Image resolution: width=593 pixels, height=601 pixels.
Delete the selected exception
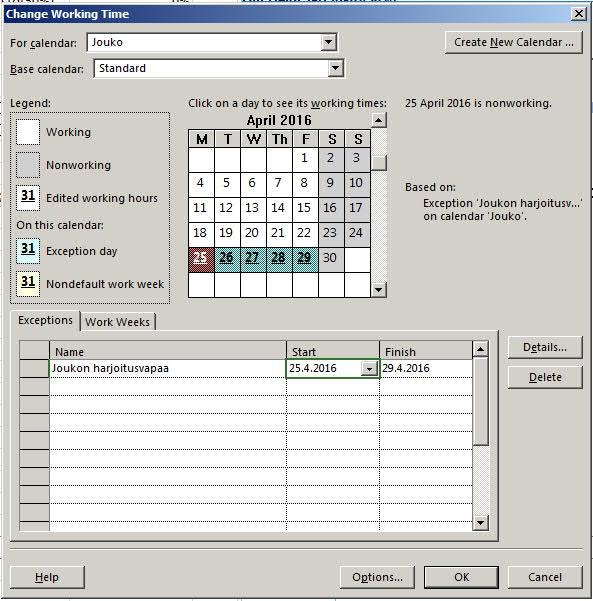pyautogui.click(x=545, y=377)
